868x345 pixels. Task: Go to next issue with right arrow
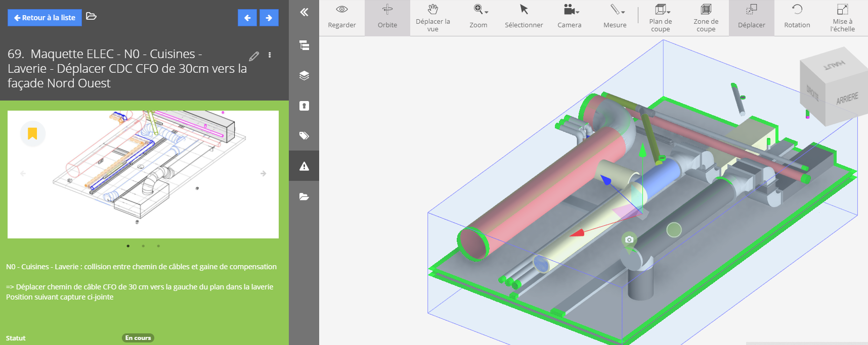tap(269, 18)
